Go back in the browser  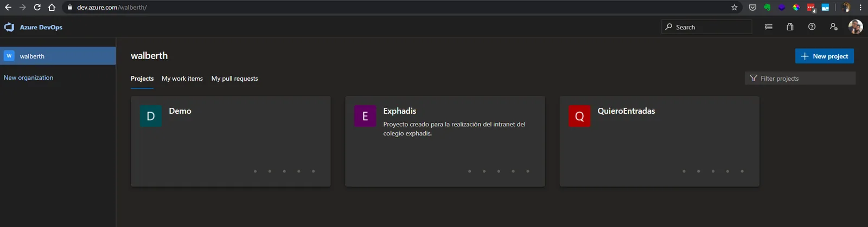8,8
